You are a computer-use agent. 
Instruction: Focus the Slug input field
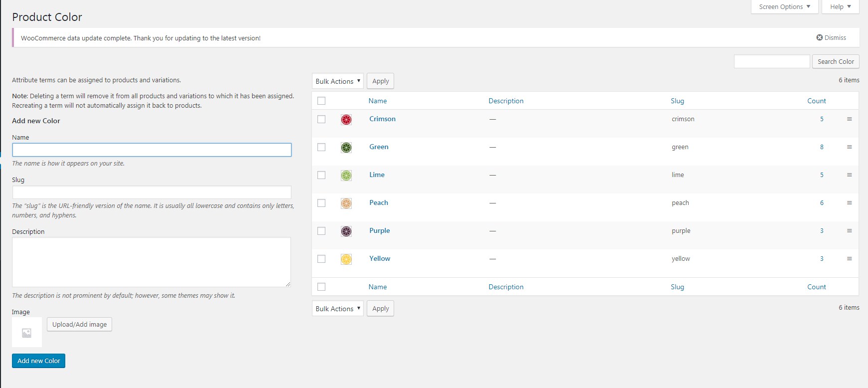coord(152,193)
